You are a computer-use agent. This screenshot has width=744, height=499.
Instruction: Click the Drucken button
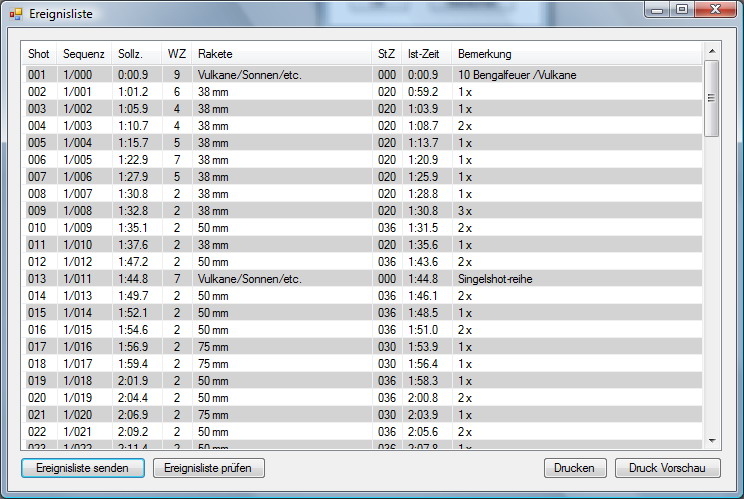click(575, 468)
